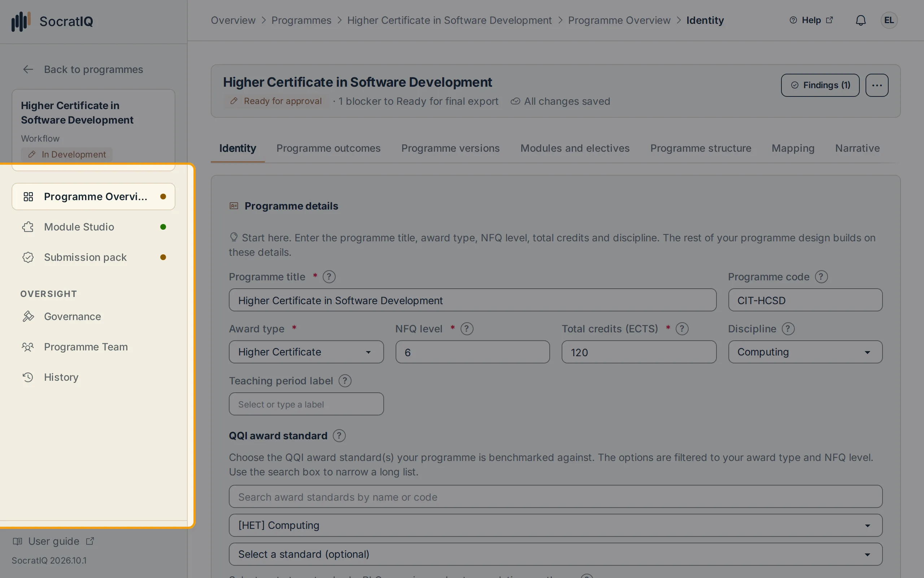Click the SocratIQ logo
Screen dimensions: 924x578
click(52, 21)
